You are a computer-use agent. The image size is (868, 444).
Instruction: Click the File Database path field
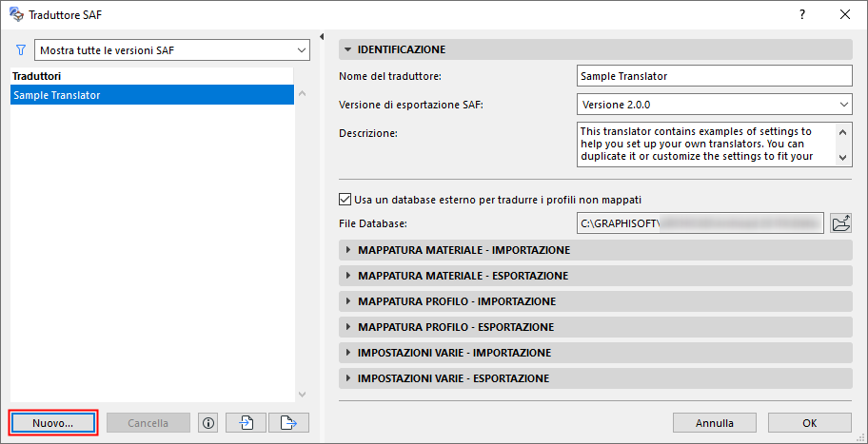[x=700, y=223]
